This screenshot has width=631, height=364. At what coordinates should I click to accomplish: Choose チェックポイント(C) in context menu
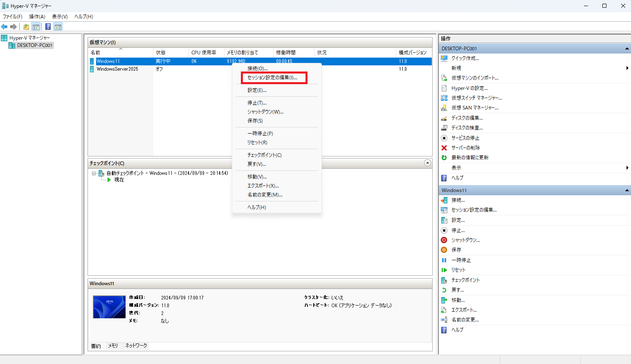point(277,155)
